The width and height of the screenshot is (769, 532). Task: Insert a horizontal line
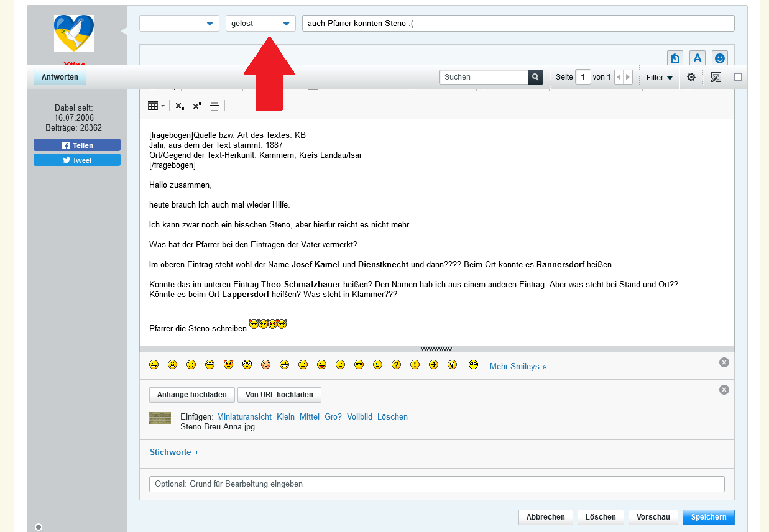click(x=214, y=106)
